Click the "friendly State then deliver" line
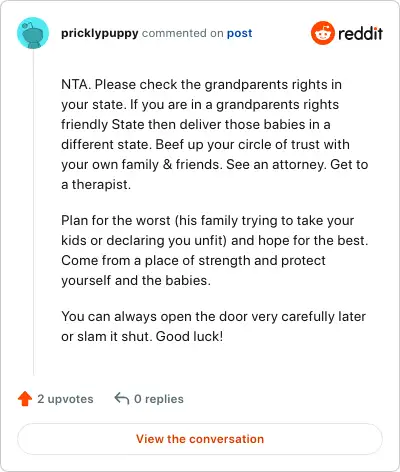400x472 pixels. 196,124
